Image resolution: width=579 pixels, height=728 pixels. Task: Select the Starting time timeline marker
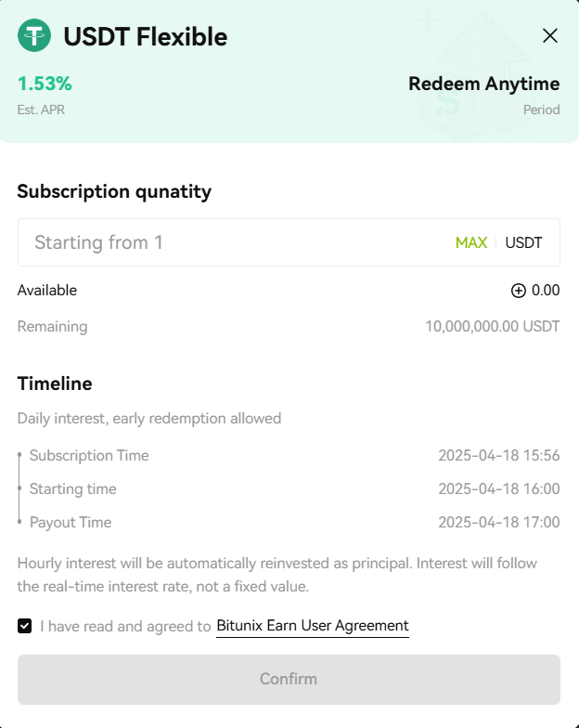(x=19, y=488)
